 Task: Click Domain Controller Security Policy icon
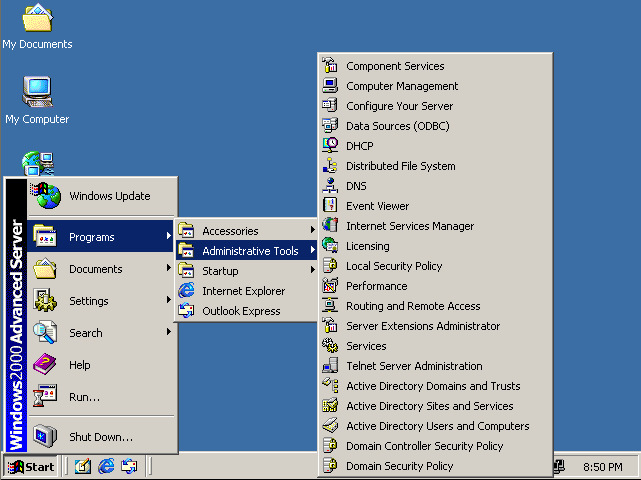pos(330,446)
